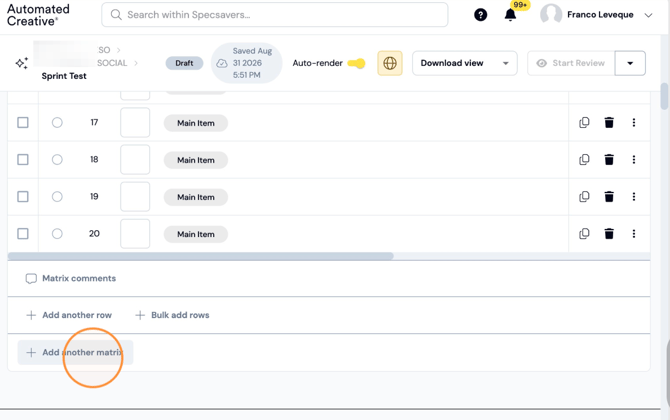Click Add another matrix button
This screenshot has width=670, height=420.
[75, 352]
